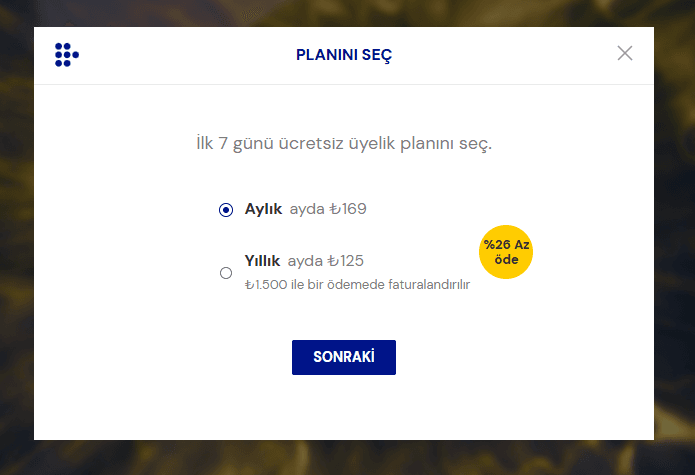This screenshot has width=695, height=475.
Task: Click the öde text inside yellow badge
Action: (506, 260)
